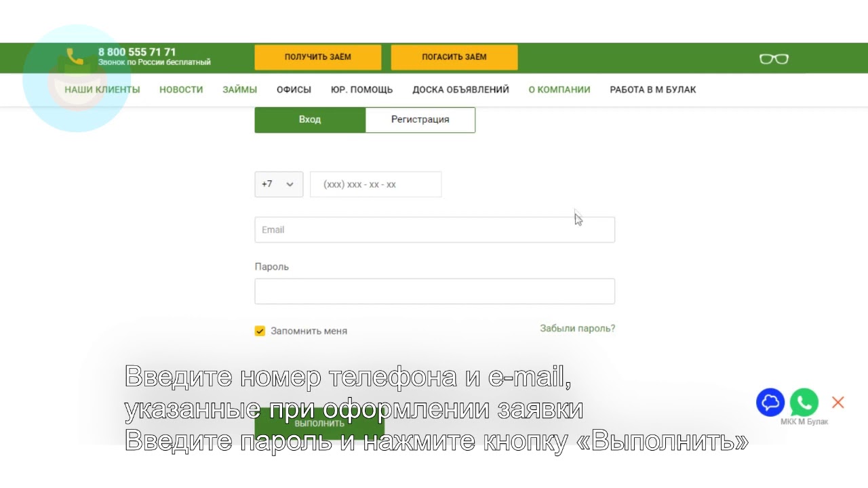Image resolution: width=868 pixels, height=488 pixels.
Task: Click phone number 8 800 555 71 71
Action: pyautogui.click(x=137, y=52)
